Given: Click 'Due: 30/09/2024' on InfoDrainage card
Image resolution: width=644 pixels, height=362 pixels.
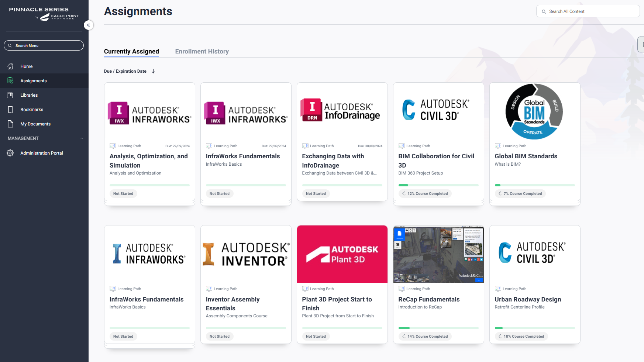Looking at the screenshot, I should (x=370, y=146).
